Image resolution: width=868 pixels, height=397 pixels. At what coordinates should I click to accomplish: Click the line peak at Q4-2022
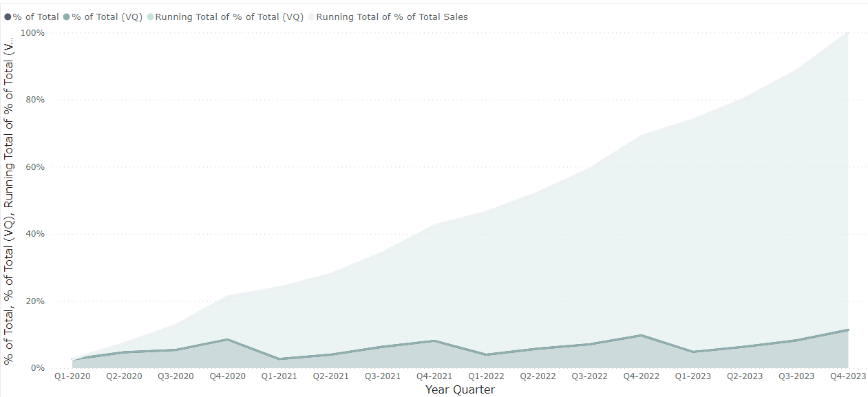642,335
